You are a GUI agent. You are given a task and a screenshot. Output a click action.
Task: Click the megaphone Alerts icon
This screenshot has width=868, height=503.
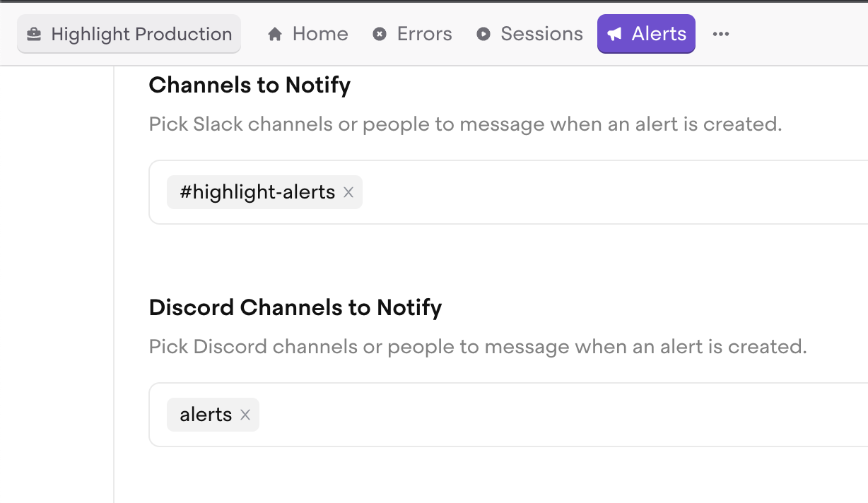tap(615, 34)
